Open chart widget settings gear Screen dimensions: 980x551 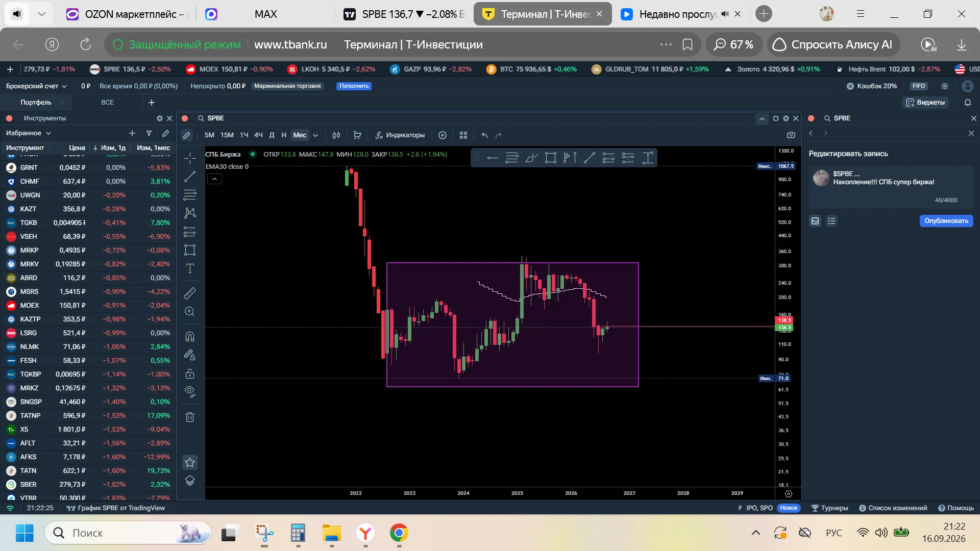click(x=786, y=118)
